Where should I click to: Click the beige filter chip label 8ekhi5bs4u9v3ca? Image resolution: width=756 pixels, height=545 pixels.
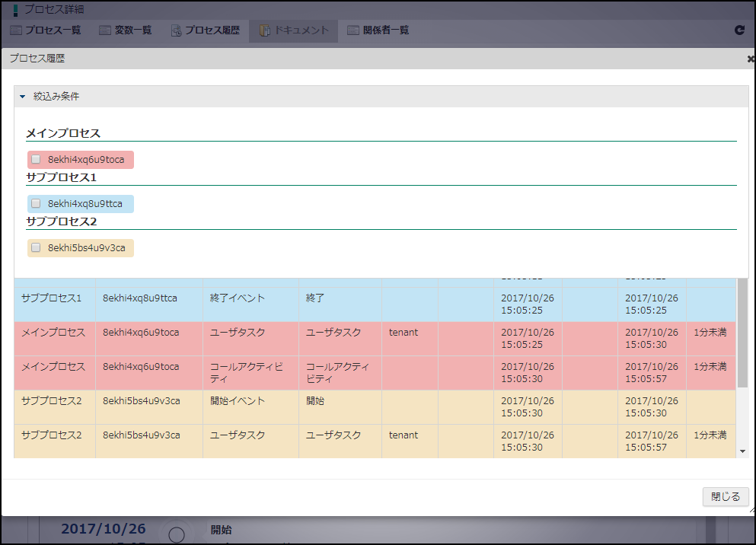(x=86, y=247)
